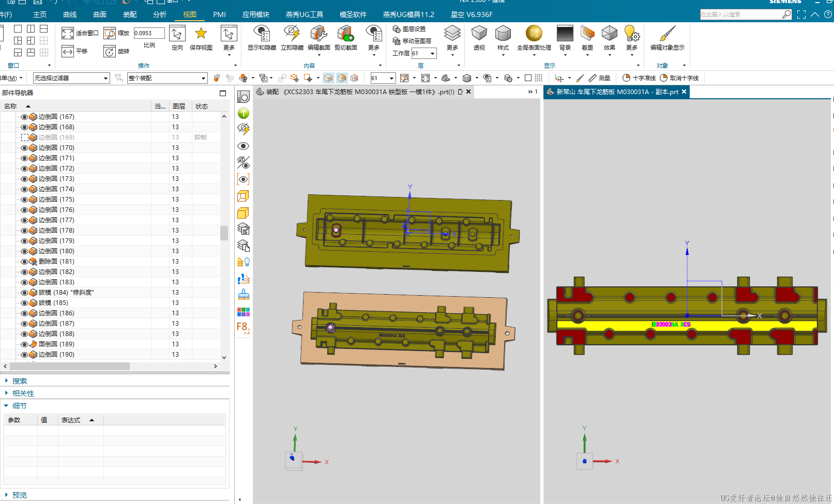The height and width of the screenshot is (504, 834).
Task: Toggle Clip Section (剪切截面)
Action: point(345,34)
